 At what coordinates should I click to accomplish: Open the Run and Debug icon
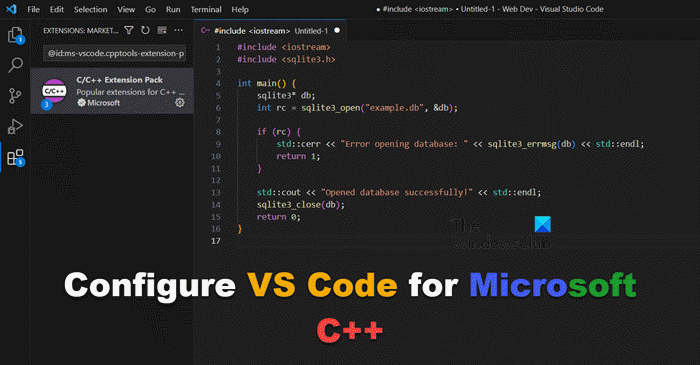click(x=15, y=127)
